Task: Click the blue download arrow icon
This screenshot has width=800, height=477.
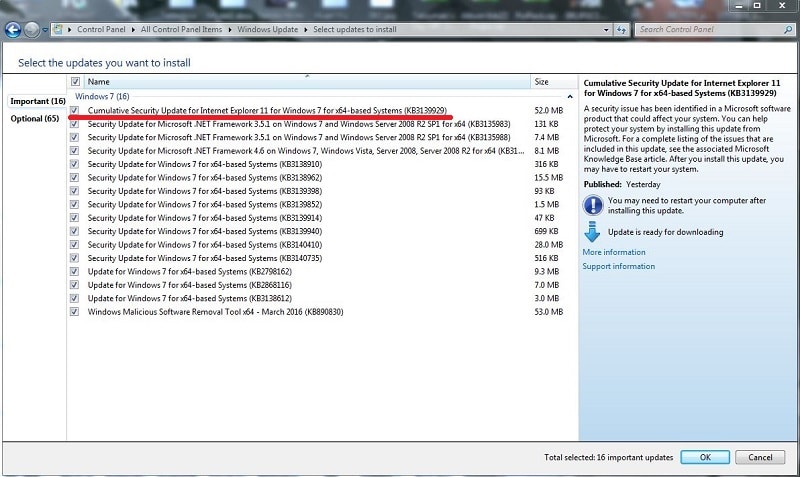Action: [592, 232]
